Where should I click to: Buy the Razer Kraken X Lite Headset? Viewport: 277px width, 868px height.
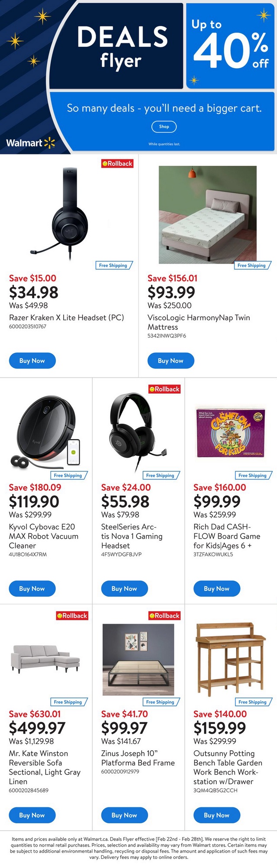coord(32,361)
